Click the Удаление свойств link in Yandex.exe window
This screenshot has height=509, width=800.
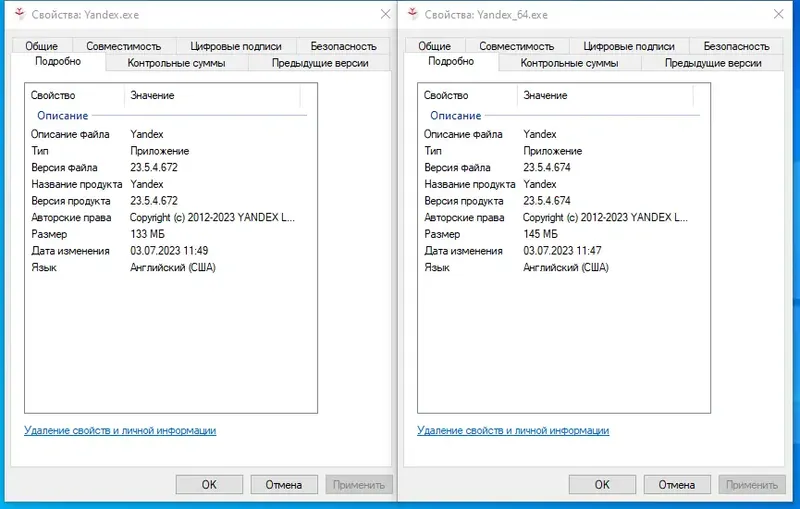coord(120,431)
